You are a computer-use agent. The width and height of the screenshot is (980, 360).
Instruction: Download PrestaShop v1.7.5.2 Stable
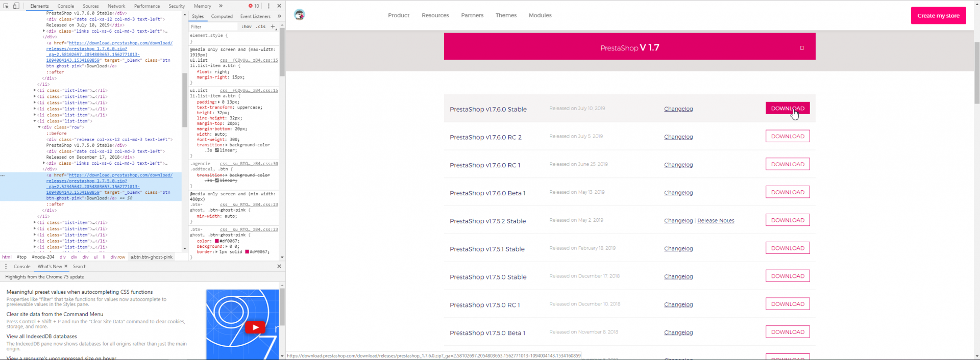pyautogui.click(x=788, y=220)
